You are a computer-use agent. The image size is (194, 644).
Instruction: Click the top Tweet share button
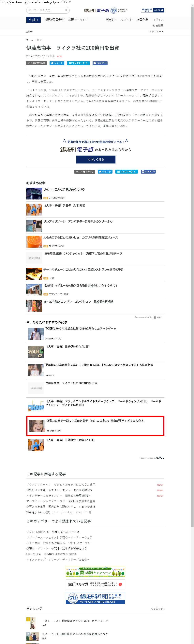pyautogui.click(x=57, y=63)
